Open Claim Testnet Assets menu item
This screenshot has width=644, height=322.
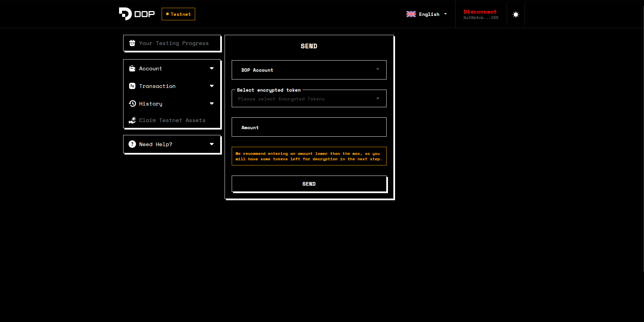click(x=172, y=120)
